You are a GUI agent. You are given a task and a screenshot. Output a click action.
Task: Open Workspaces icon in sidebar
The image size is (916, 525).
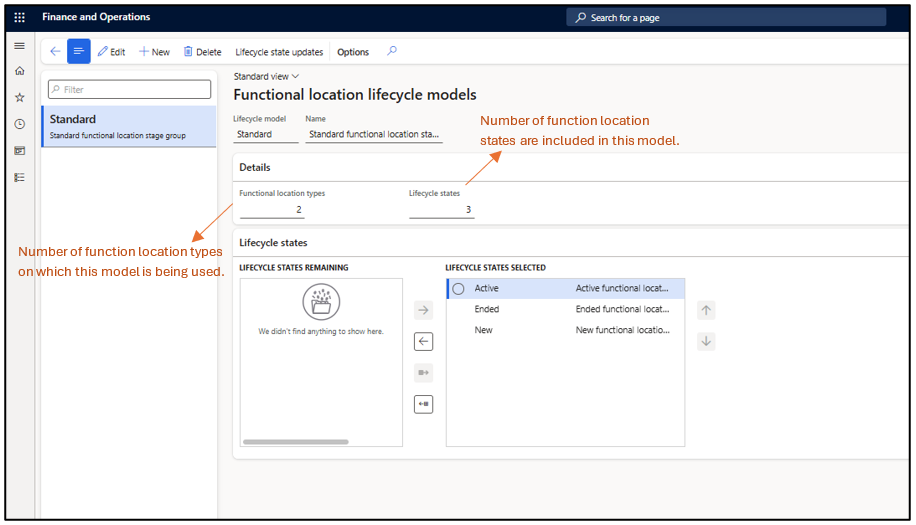coord(19,151)
